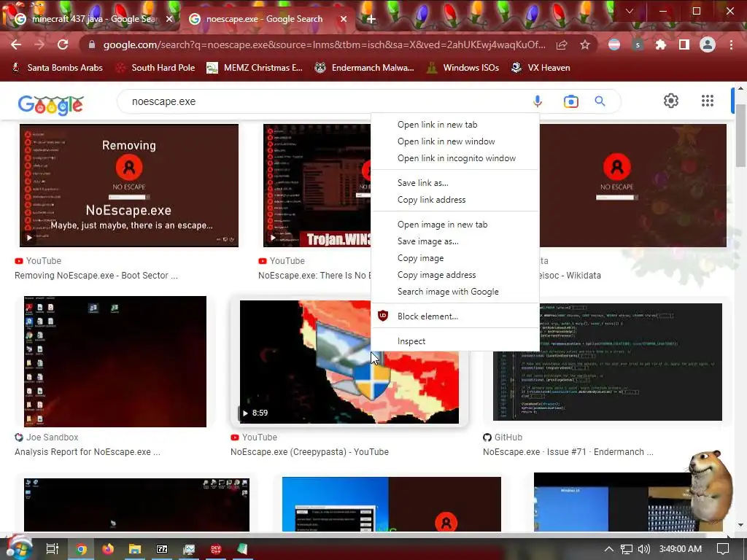Select Save link as...

(455, 183)
